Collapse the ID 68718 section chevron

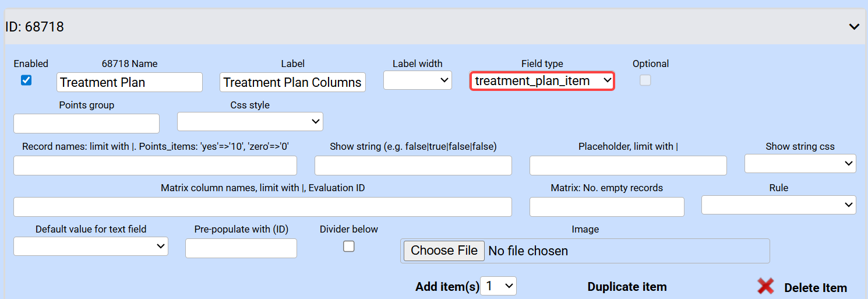pyautogui.click(x=854, y=27)
